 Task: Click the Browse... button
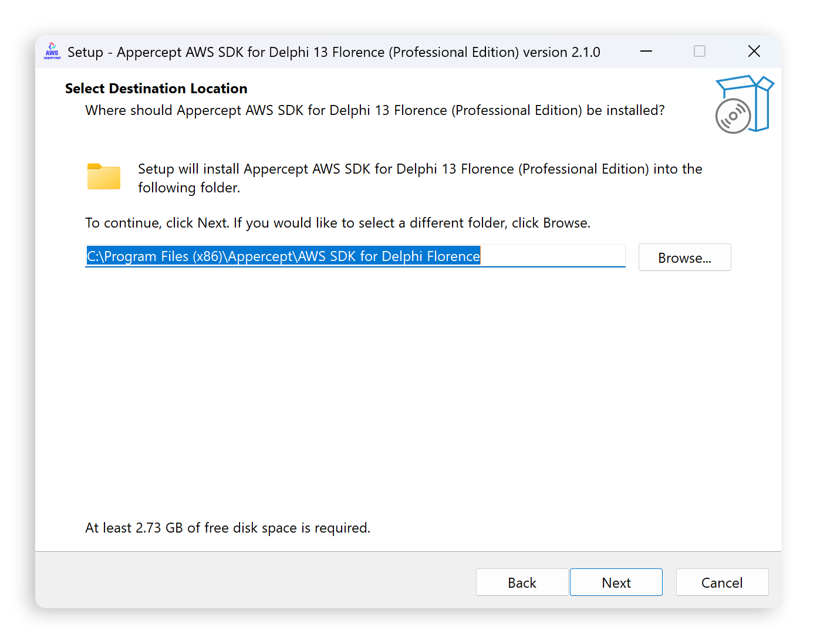pos(684,257)
